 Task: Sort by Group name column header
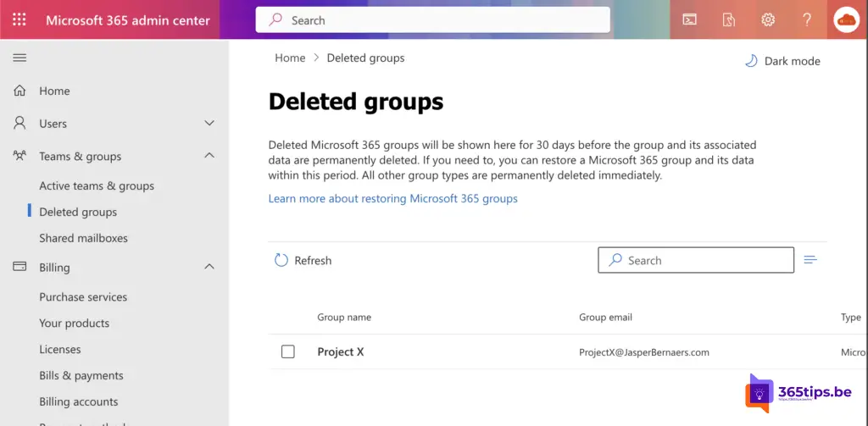coord(344,317)
